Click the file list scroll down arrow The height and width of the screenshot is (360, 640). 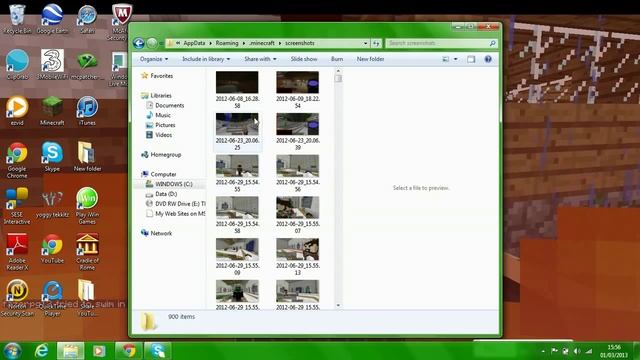[338, 305]
